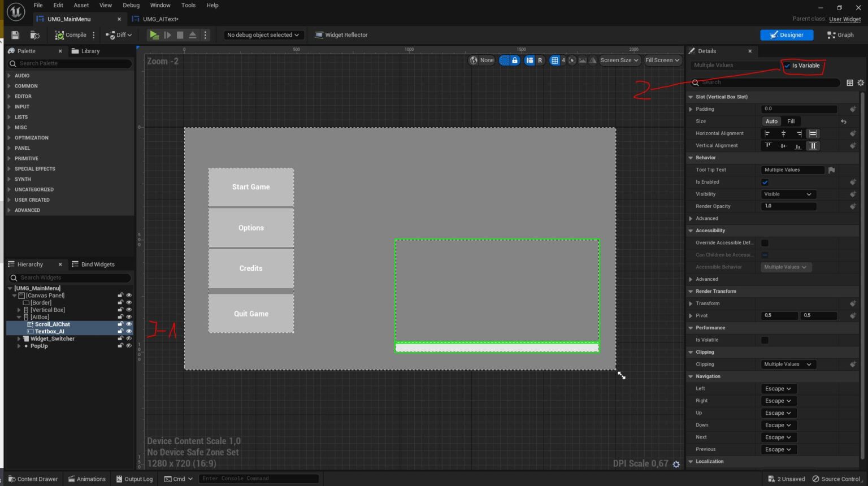Click the flip for right-to-left preview icon

(592, 60)
